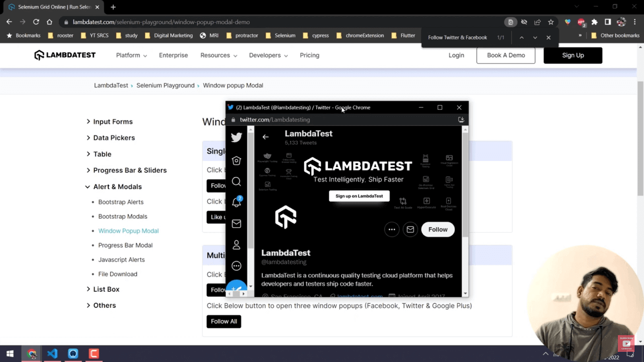The height and width of the screenshot is (362, 644).
Task: Expand the List Box section
Action: point(103,289)
